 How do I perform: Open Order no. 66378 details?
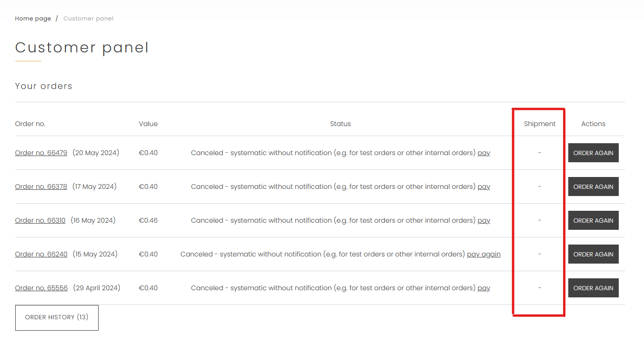click(41, 187)
